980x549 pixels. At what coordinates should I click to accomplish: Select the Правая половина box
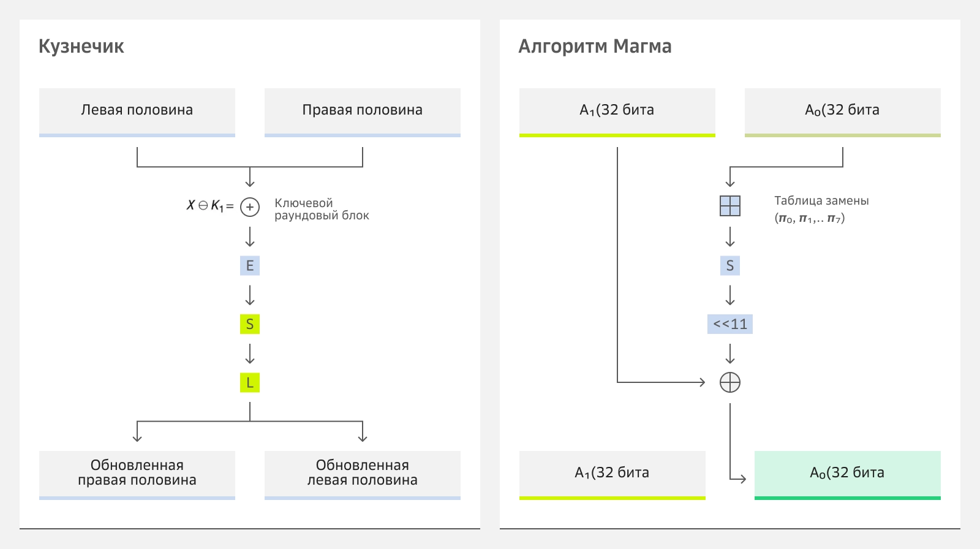tap(363, 111)
